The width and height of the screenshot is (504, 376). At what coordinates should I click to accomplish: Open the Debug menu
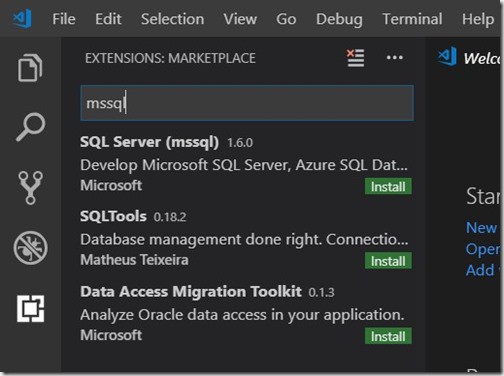pyautogui.click(x=339, y=20)
